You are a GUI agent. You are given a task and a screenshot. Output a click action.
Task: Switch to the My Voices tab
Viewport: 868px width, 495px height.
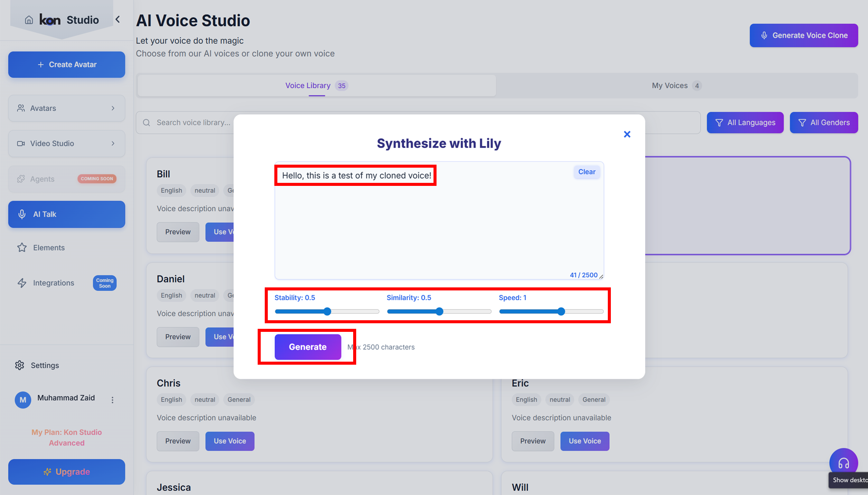coord(676,85)
